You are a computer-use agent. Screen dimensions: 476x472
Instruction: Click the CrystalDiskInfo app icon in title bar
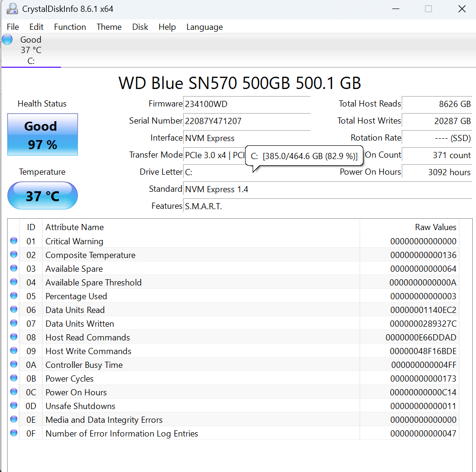[x=12, y=9]
